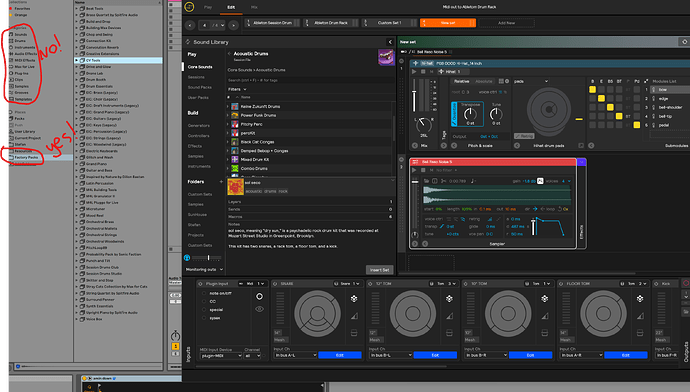The width and height of the screenshot is (690, 392).
Task: Click the Sensory Percussion logo icon
Action: pyautogui.click(x=189, y=7)
